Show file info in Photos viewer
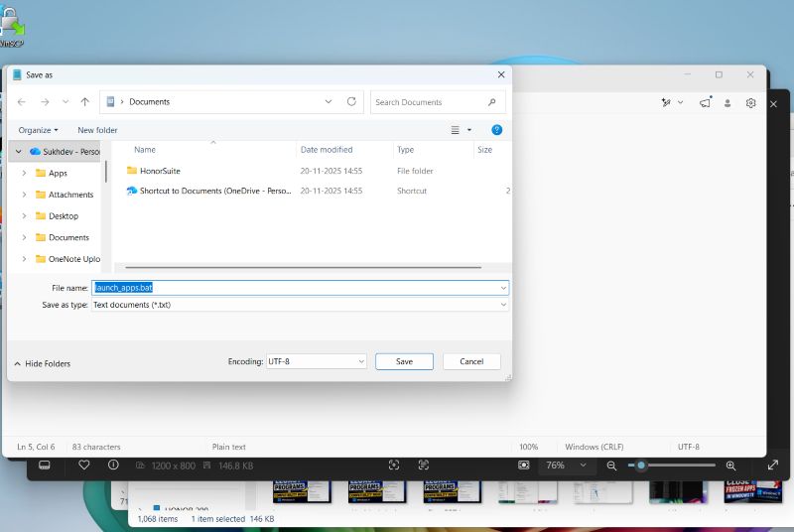The width and height of the screenshot is (794, 532). click(x=113, y=465)
